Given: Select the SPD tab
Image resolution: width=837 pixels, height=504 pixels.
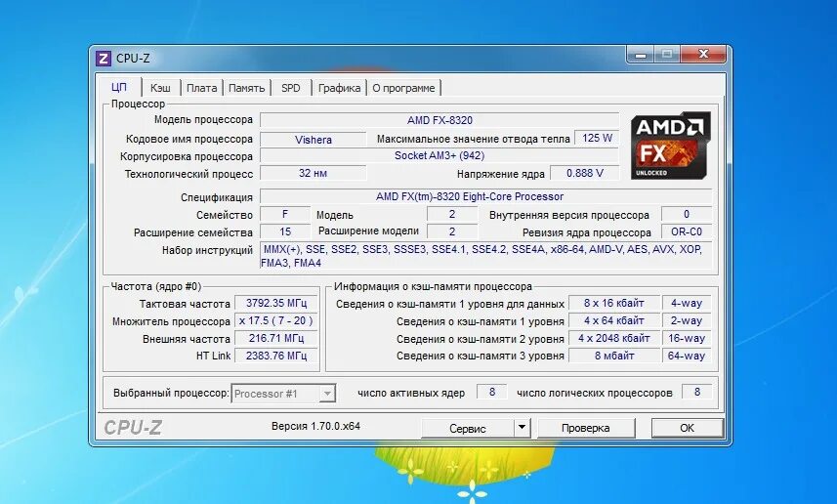Looking at the screenshot, I should pyautogui.click(x=291, y=88).
